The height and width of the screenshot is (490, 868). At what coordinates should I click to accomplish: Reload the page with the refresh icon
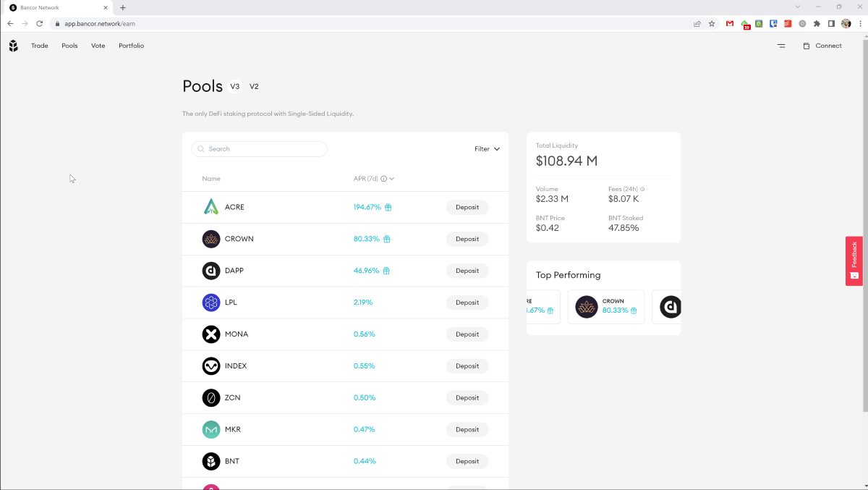(x=39, y=24)
